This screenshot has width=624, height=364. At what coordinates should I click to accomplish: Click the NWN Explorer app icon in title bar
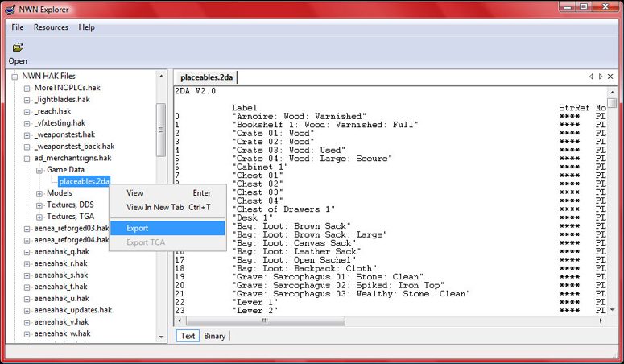pyautogui.click(x=10, y=10)
